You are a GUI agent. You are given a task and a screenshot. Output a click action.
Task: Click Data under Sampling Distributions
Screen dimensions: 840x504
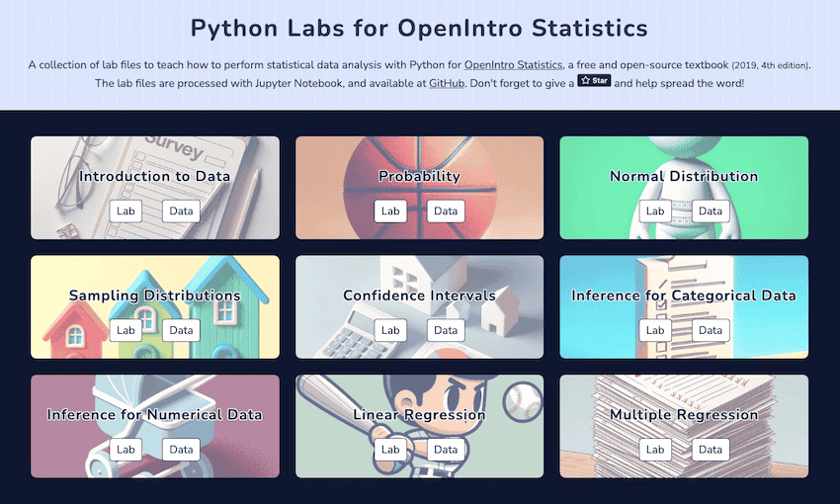(x=181, y=330)
